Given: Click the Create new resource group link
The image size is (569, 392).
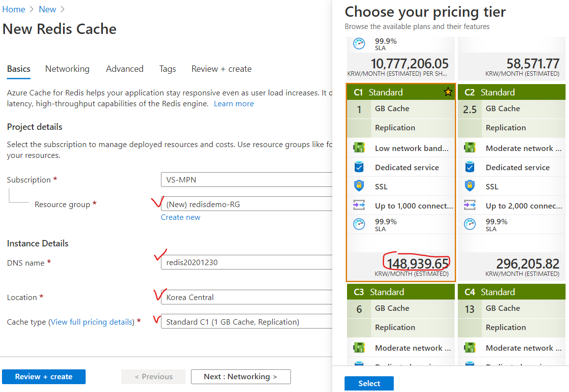Looking at the screenshot, I should tap(181, 217).
